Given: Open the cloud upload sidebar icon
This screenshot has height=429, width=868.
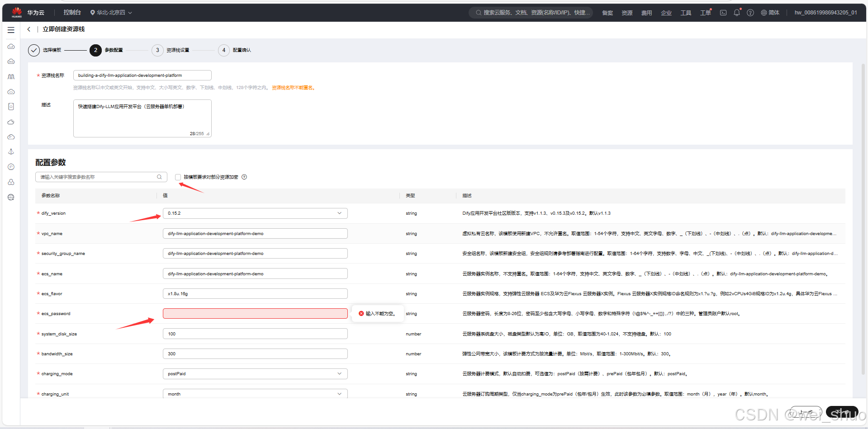Looking at the screenshot, I should point(11,92).
